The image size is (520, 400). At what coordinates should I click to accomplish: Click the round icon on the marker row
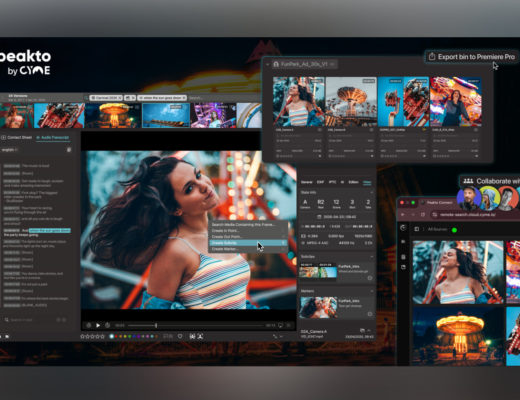pos(370,314)
